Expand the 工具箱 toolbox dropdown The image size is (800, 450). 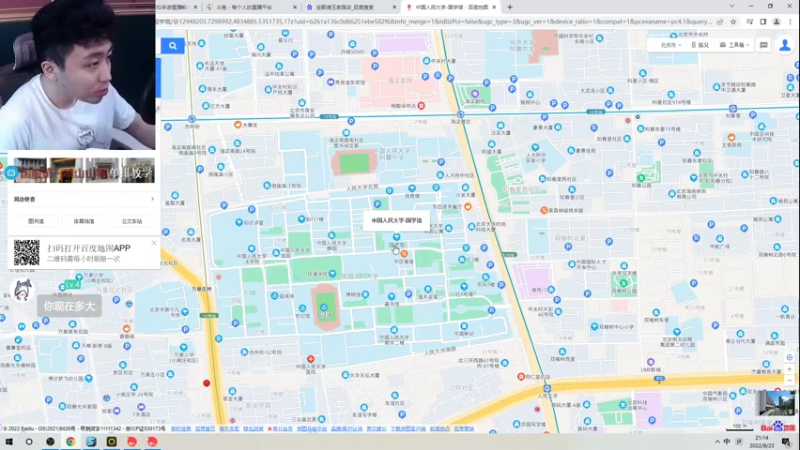[x=735, y=45]
